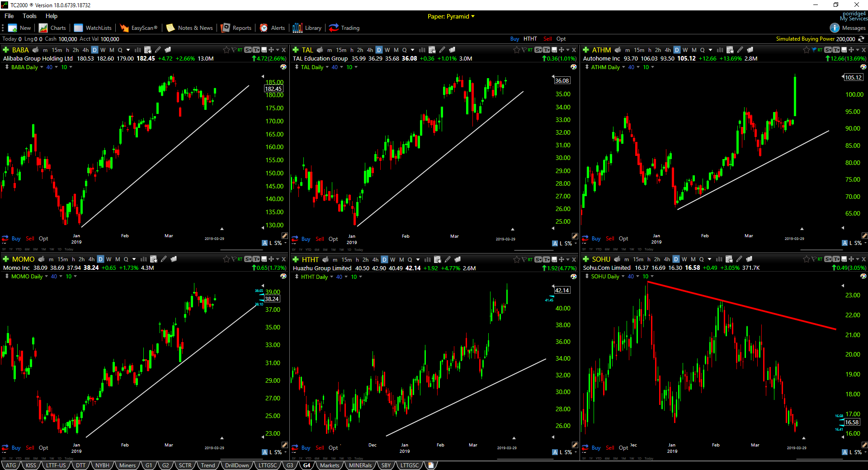Open the EasyScan toolbar button
The width and height of the screenshot is (868, 470).
tap(139, 28)
